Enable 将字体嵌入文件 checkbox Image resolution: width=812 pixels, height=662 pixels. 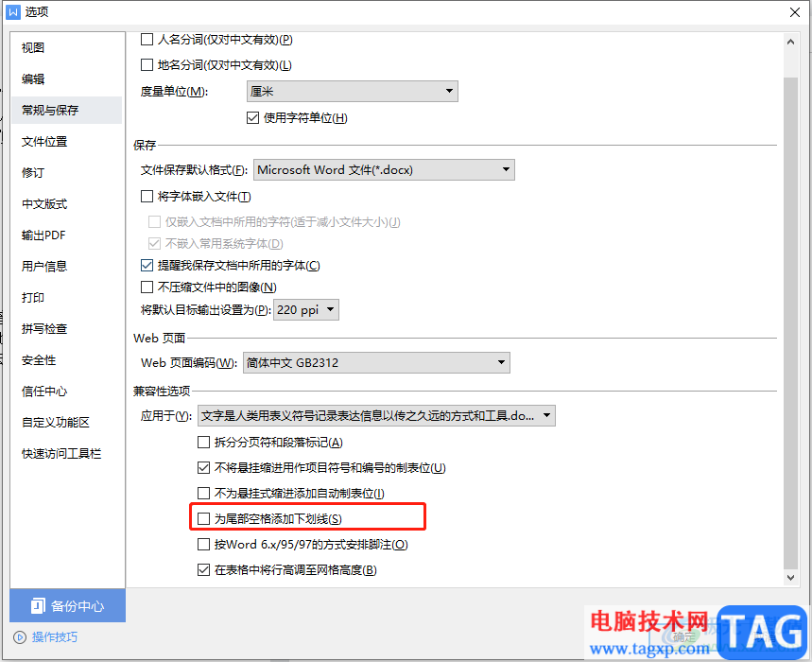click(x=147, y=197)
